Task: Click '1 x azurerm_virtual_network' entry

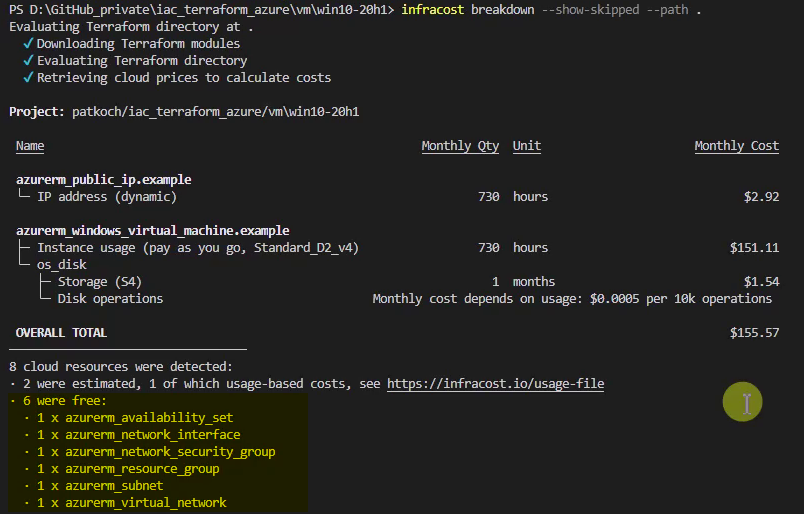Action: [131, 503]
